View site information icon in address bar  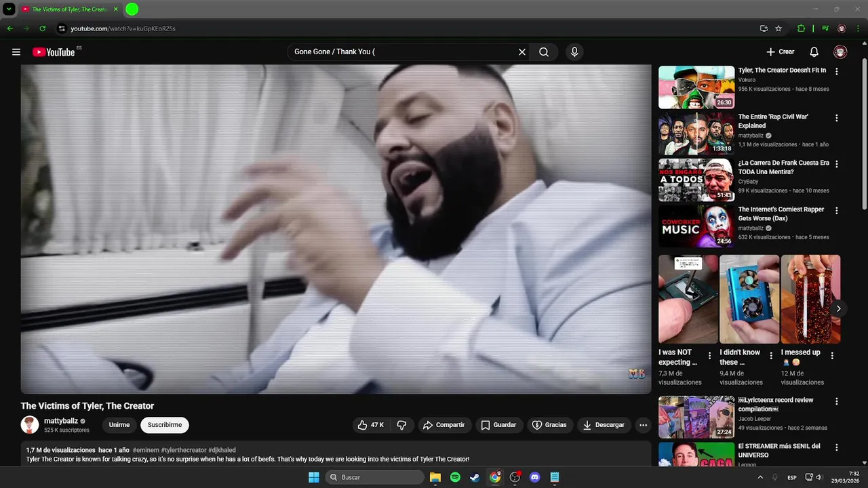click(x=61, y=28)
